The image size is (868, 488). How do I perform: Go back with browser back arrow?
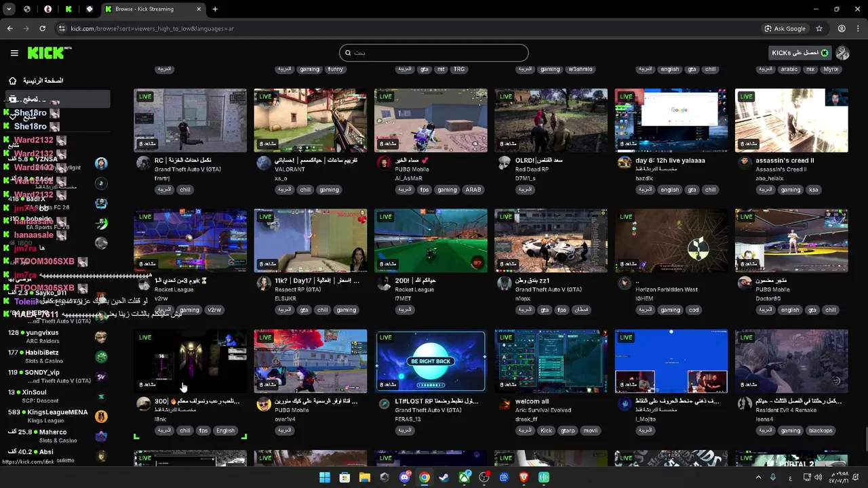pos(9,28)
